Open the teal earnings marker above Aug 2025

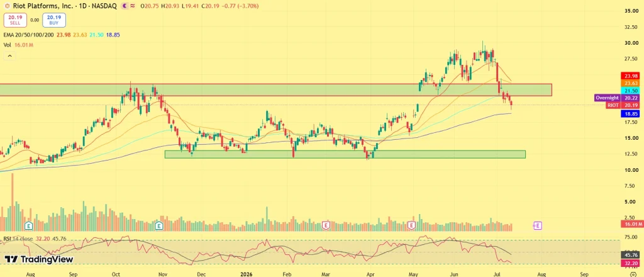pyautogui.click(x=28, y=225)
